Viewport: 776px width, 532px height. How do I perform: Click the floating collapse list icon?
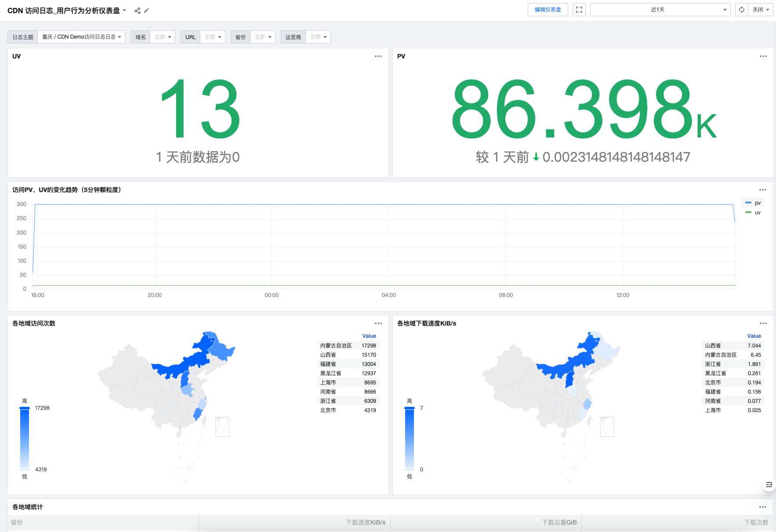click(769, 485)
